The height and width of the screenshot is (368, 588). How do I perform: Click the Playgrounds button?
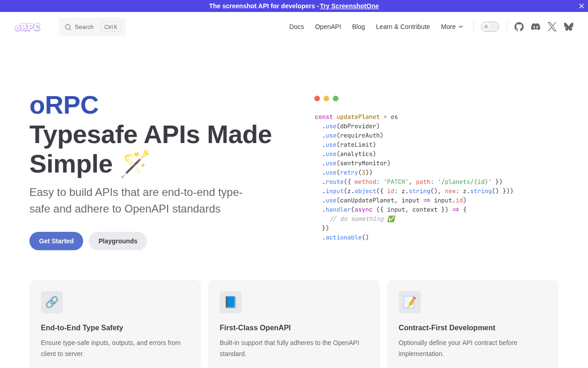(118, 241)
